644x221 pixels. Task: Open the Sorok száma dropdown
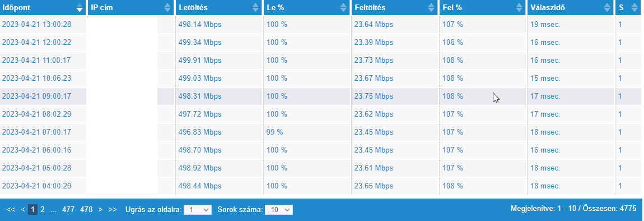[x=279, y=209]
